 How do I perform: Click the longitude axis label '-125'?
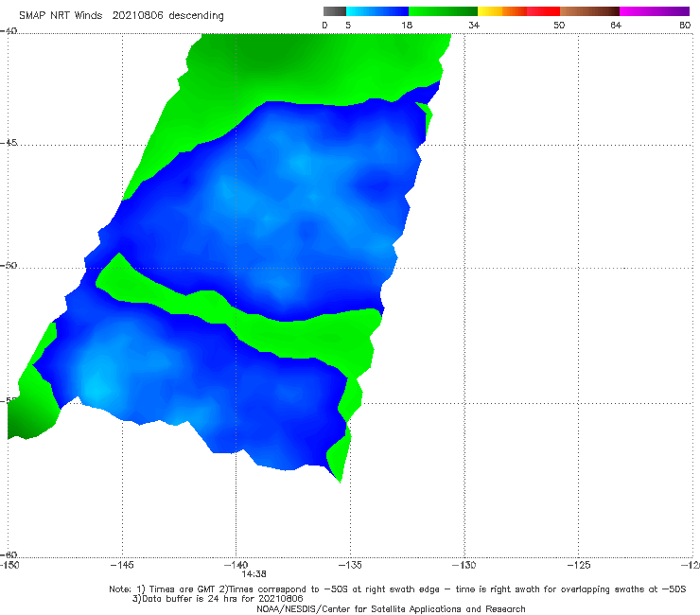pyautogui.click(x=579, y=565)
